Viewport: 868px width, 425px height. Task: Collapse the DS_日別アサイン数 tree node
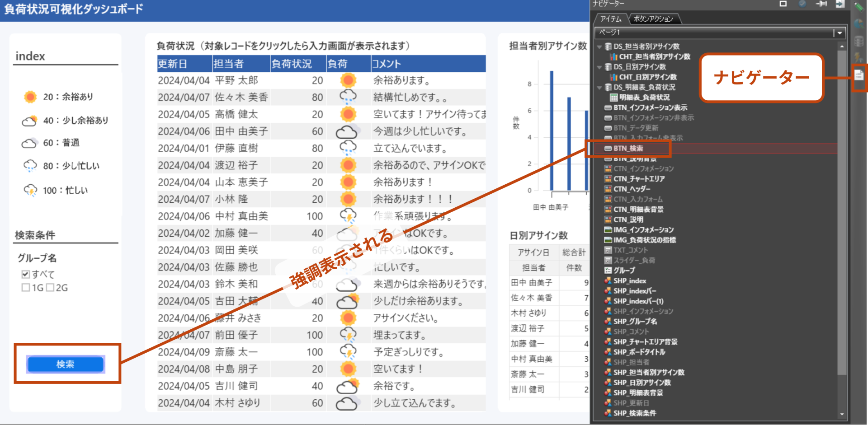(599, 67)
